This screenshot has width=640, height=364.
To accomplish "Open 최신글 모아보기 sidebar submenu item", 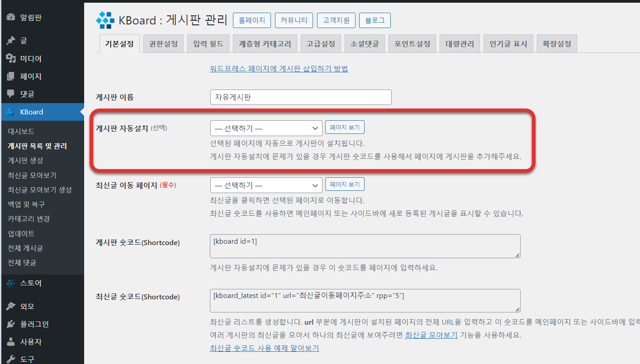I will (x=32, y=175).
